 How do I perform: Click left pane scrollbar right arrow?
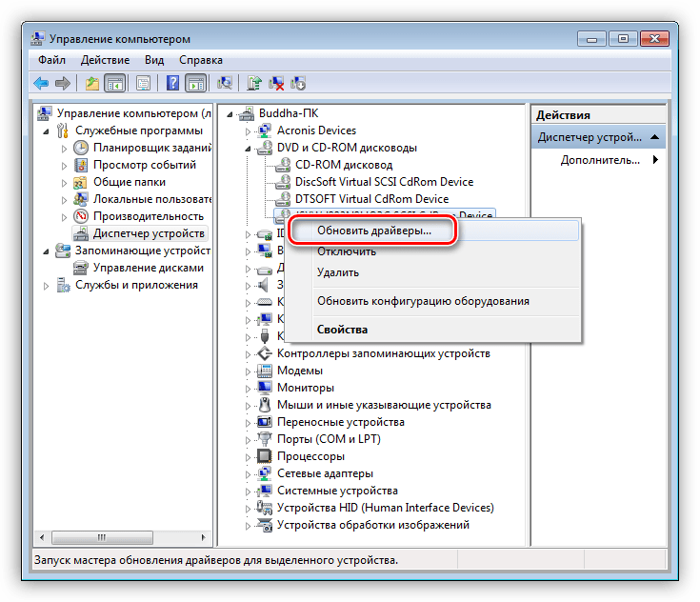204,537
